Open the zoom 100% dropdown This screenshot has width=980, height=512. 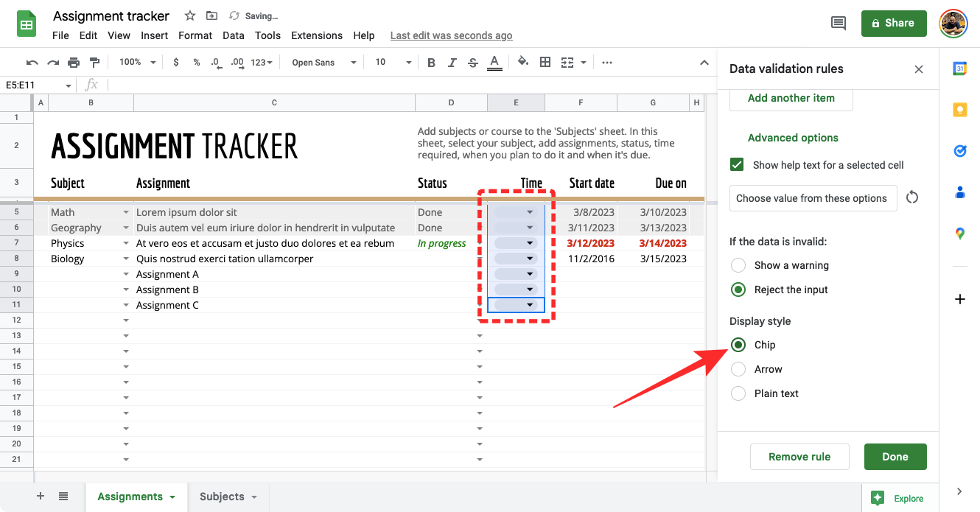click(x=137, y=63)
